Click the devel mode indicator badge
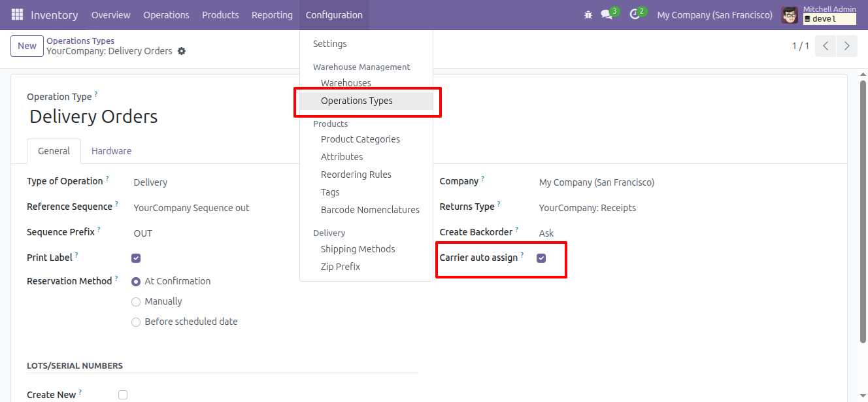868x402 pixels. click(x=829, y=18)
